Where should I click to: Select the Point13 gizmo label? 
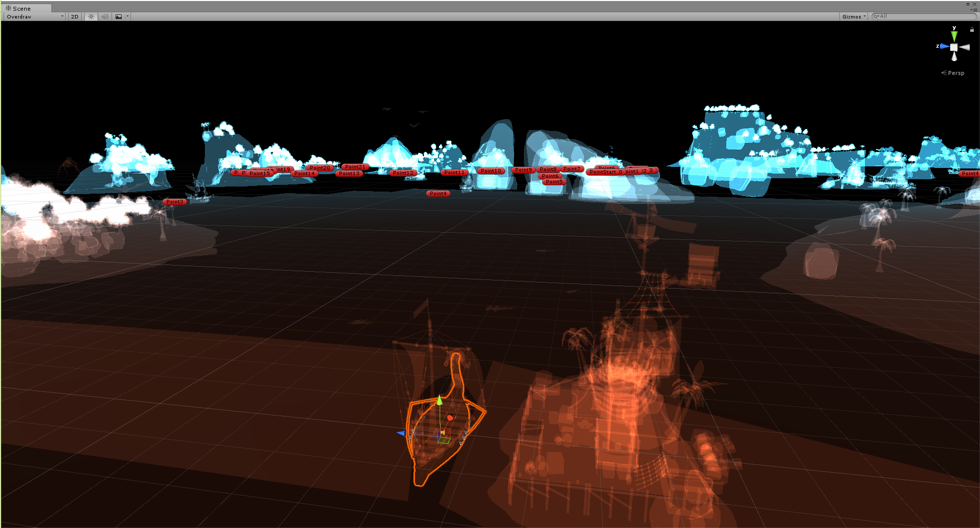pyautogui.click(x=349, y=174)
